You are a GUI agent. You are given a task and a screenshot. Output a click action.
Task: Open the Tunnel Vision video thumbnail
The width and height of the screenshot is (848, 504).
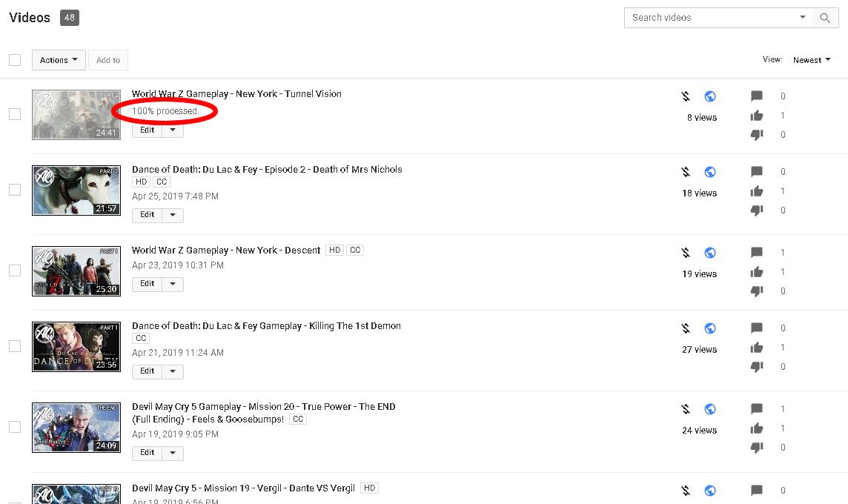[x=76, y=115]
